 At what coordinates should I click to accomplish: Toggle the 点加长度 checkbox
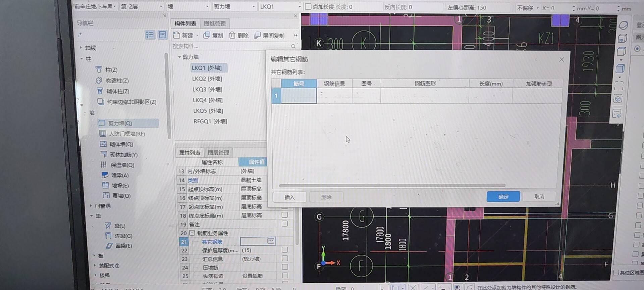(308, 6)
